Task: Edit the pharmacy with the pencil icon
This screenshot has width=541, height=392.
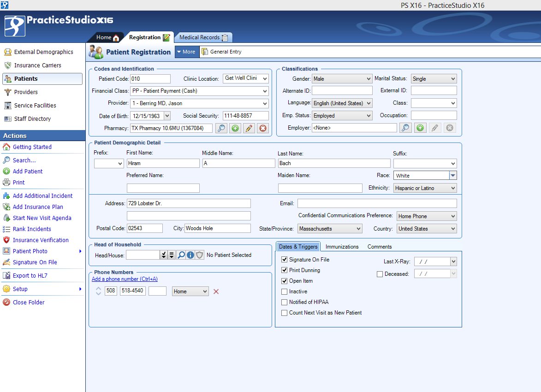Action: point(249,128)
